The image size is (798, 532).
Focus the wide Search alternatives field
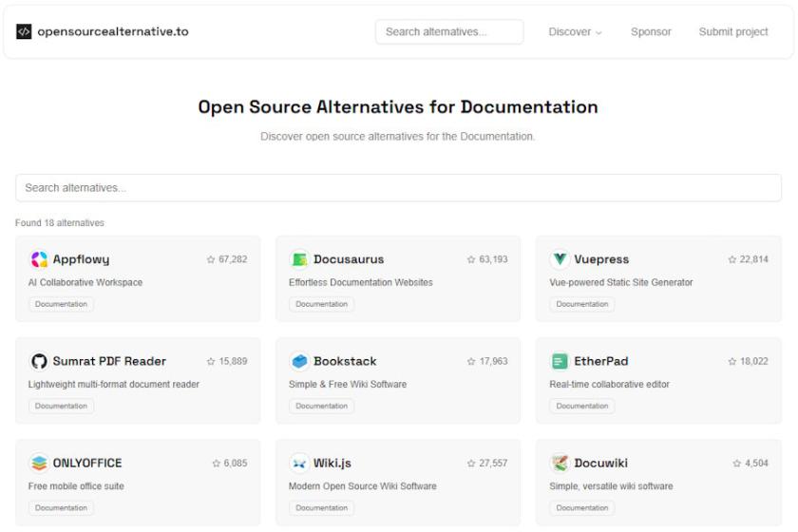click(x=398, y=188)
